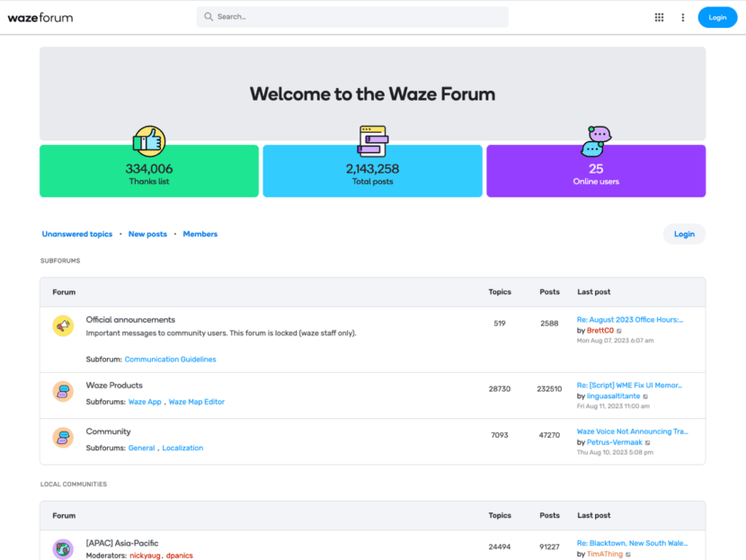This screenshot has width=746, height=560.
Task: Click the search magnifier icon
Action: 208,16
